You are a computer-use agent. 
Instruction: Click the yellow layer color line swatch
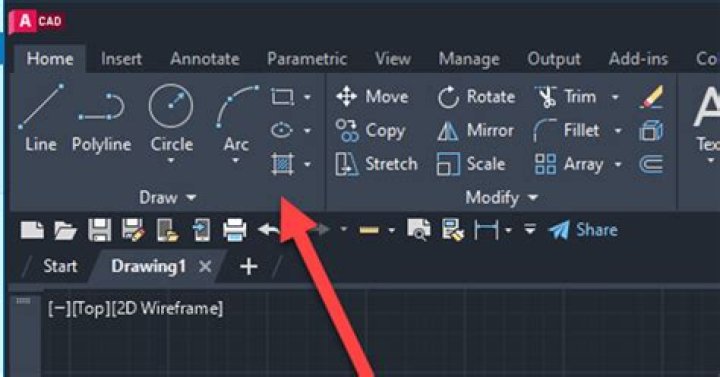[369, 230]
